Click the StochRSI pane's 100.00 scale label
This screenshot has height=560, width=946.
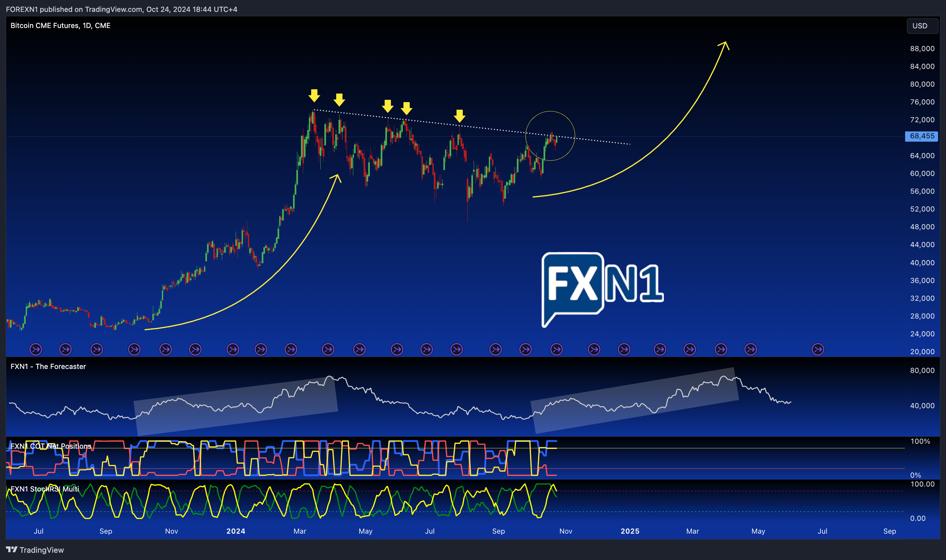tap(922, 484)
